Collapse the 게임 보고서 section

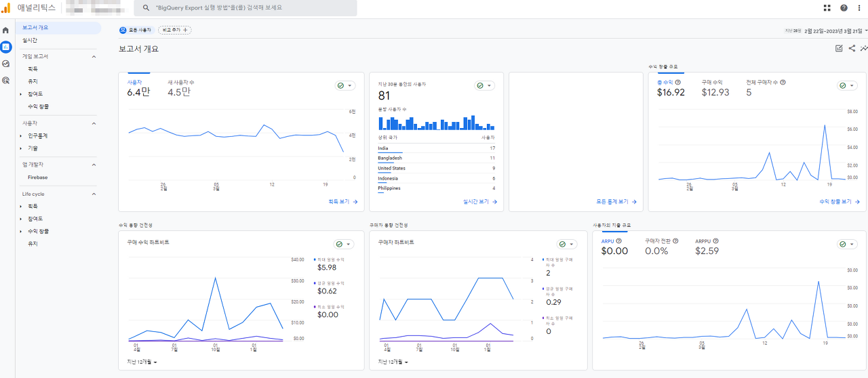point(94,56)
